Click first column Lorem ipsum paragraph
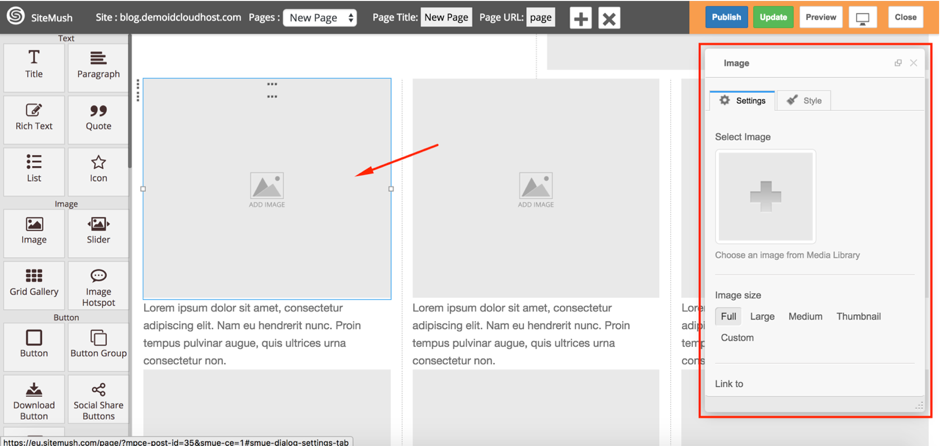The height and width of the screenshot is (446, 940). click(254, 334)
